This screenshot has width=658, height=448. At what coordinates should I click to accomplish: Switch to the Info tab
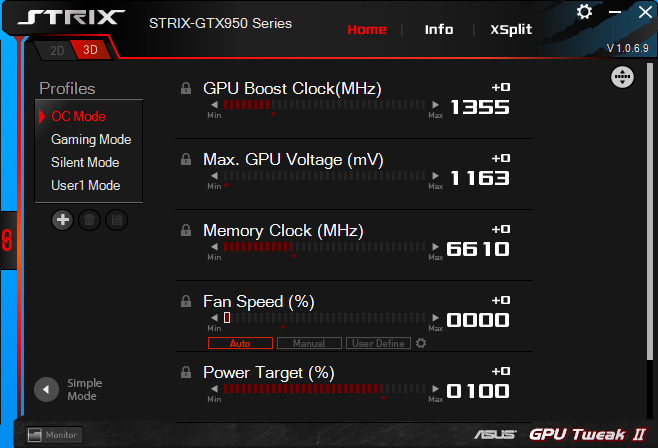pyautogui.click(x=438, y=29)
